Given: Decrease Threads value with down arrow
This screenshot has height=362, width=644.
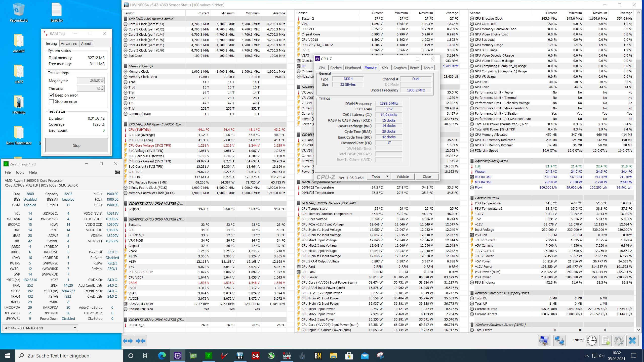Looking at the screenshot, I should click(102, 90).
